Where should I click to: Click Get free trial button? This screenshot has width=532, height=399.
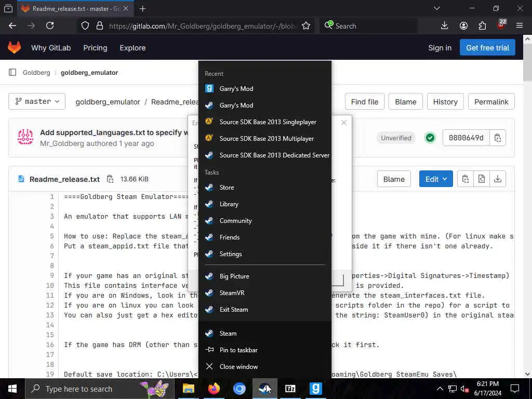pyautogui.click(x=487, y=47)
